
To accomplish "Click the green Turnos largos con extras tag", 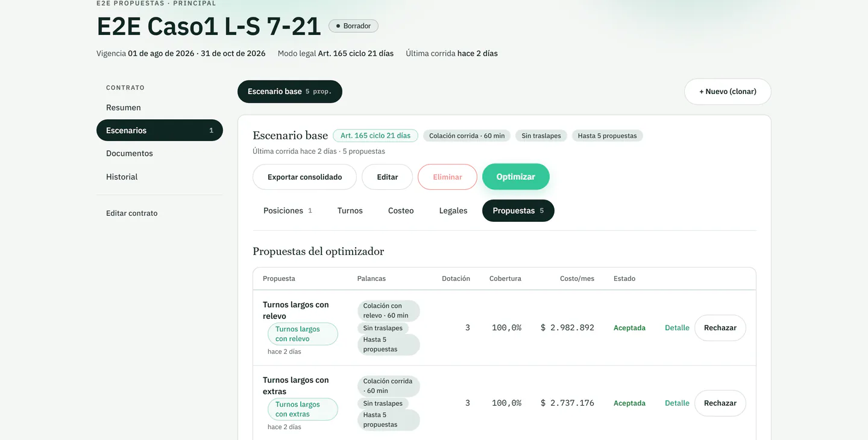I will pyautogui.click(x=303, y=409).
